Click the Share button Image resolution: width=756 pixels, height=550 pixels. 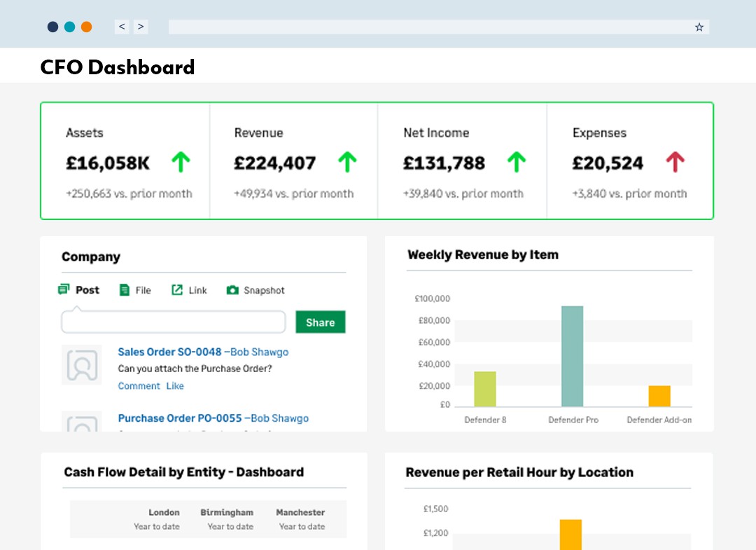click(320, 322)
